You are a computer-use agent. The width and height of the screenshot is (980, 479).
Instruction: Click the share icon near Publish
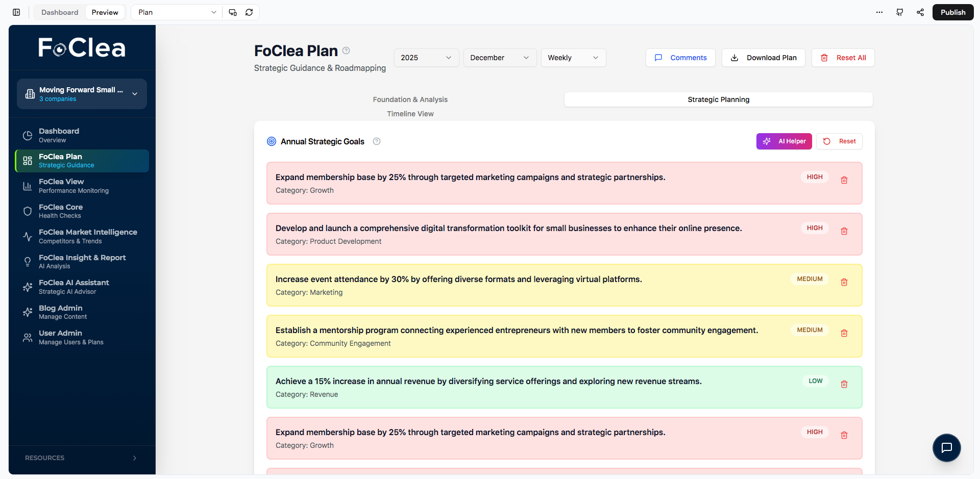click(920, 12)
